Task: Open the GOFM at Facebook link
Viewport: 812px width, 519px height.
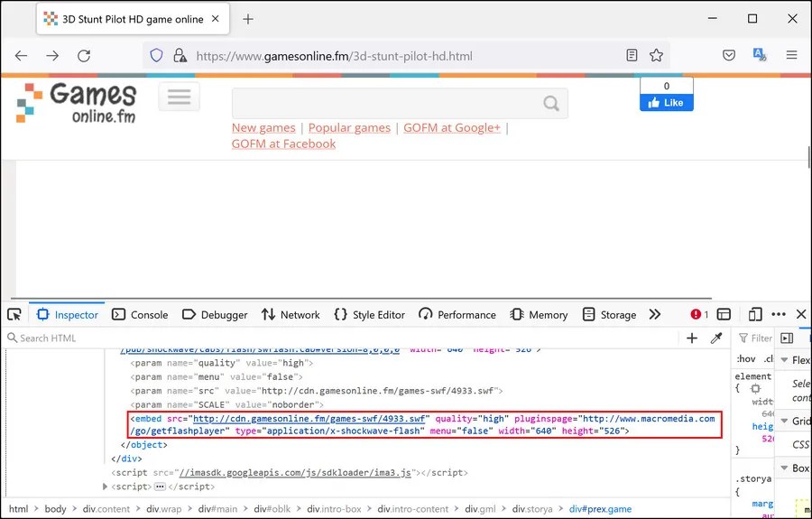Action: pos(284,144)
